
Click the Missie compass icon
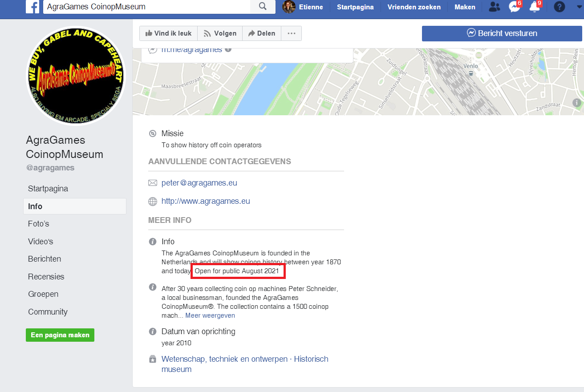tap(153, 133)
